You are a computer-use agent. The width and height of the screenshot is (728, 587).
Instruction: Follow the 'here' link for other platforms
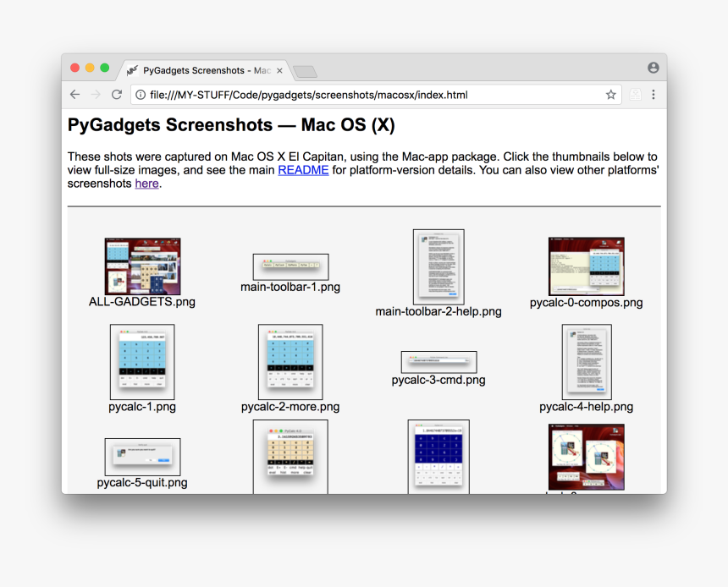[146, 184]
